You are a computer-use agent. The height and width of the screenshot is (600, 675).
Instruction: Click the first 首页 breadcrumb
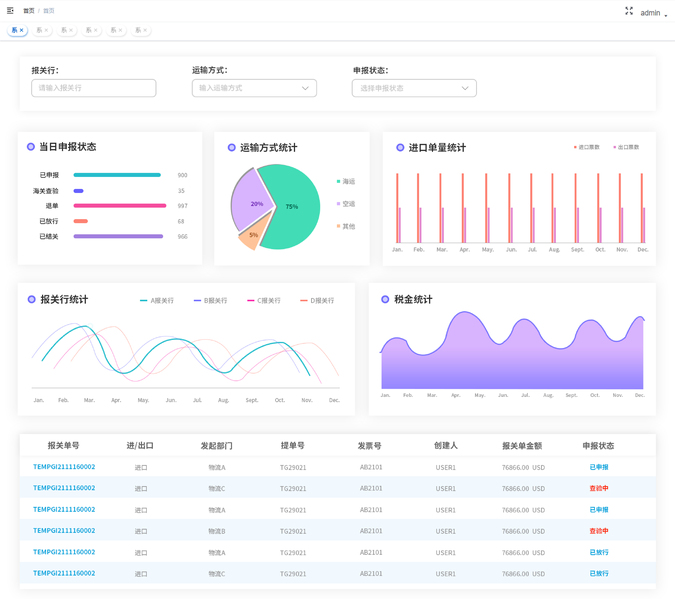(29, 11)
